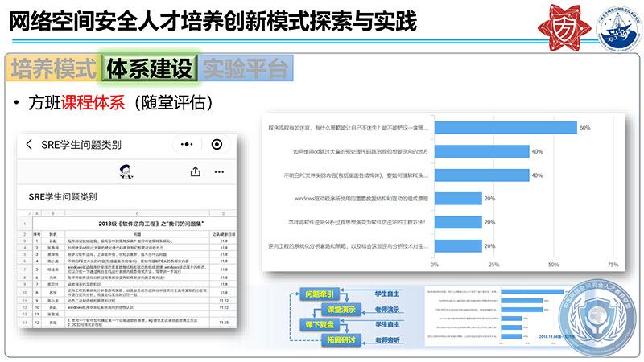The height and width of the screenshot is (362, 644).
Task: Click the 老师旁听 label beside 拓展研讨
Action: [x=387, y=340]
